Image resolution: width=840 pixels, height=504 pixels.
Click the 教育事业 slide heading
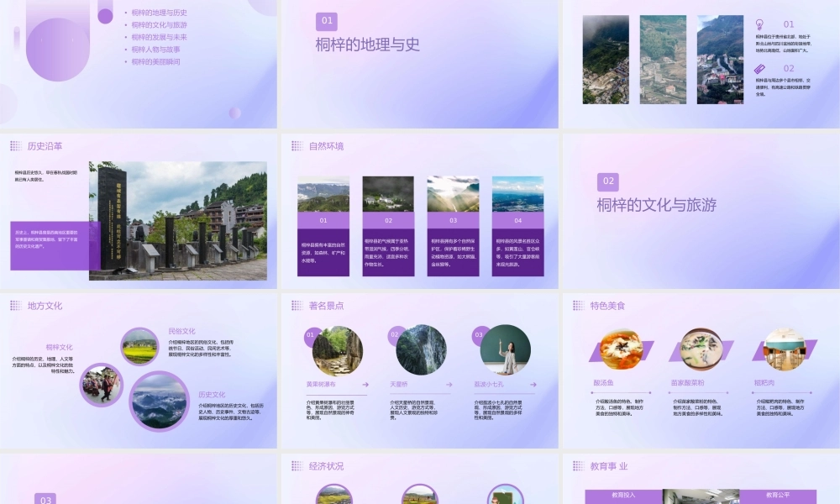click(x=608, y=466)
